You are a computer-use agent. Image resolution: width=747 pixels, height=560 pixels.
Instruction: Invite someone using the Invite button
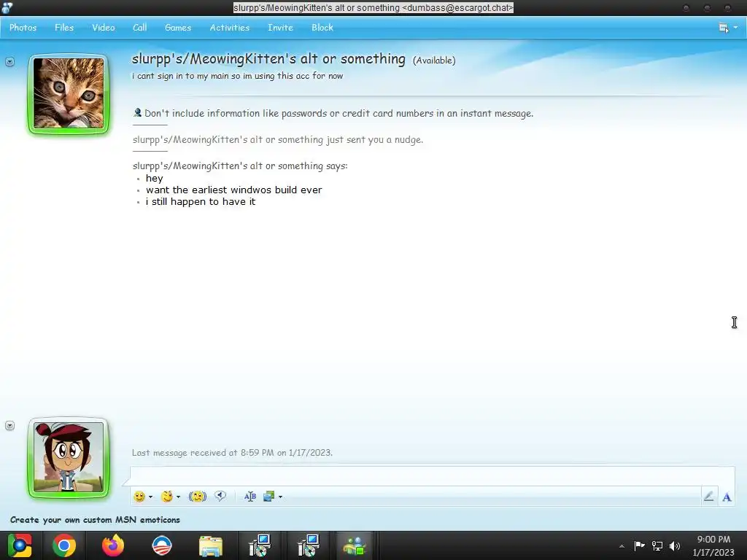280,28
